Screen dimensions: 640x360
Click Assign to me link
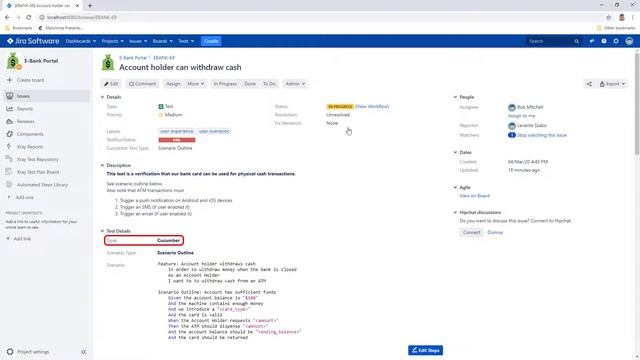click(521, 116)
